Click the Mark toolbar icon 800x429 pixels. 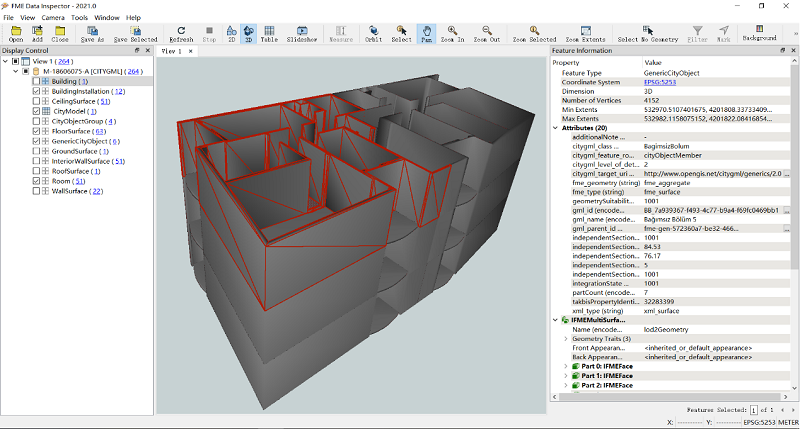coord(723,34)
